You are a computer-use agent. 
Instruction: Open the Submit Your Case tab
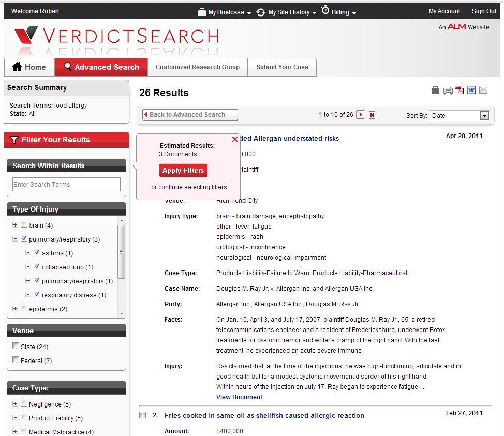click(x=282, y=67)
